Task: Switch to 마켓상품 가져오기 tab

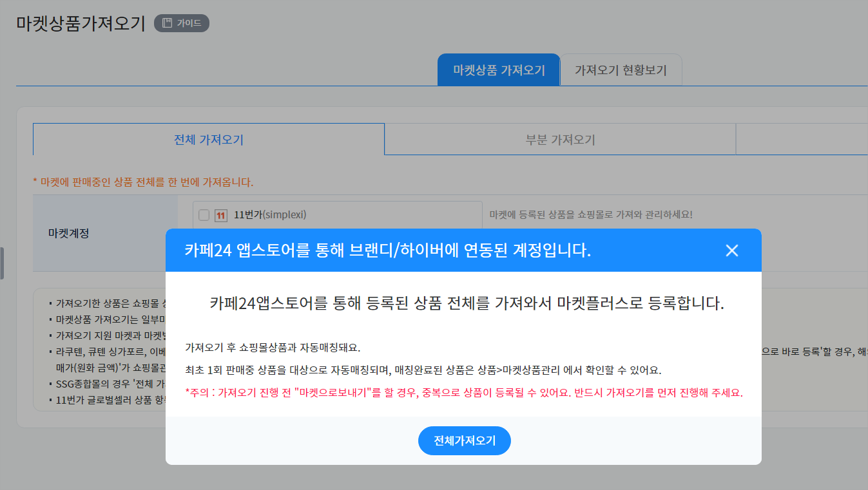Action: [499, 70]
